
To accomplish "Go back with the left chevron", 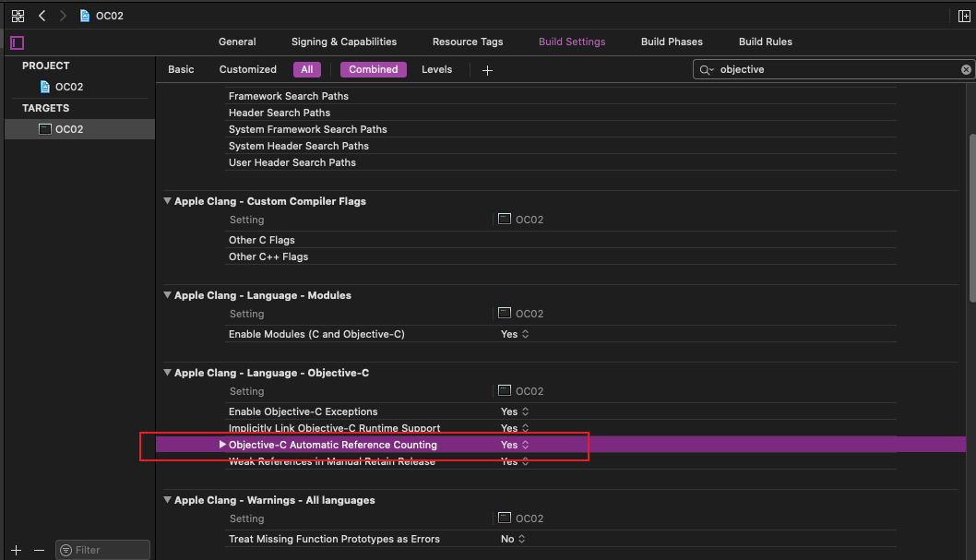I will pyautogui.click(x=42, y=16).
